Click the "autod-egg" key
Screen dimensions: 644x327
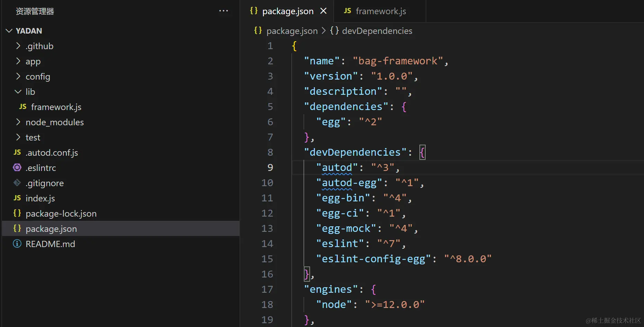coord(349,183)
